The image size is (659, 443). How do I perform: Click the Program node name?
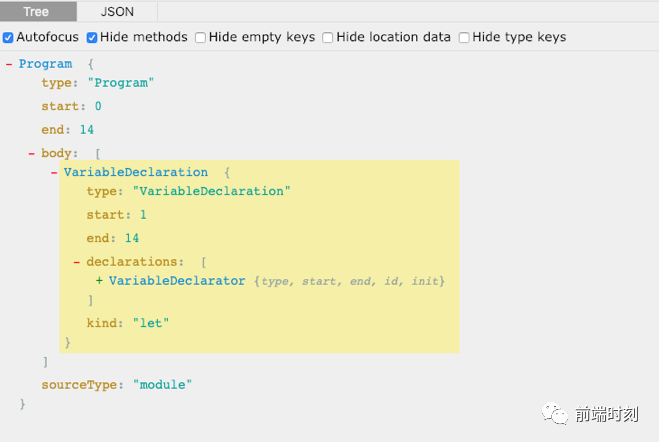(45, 64)
